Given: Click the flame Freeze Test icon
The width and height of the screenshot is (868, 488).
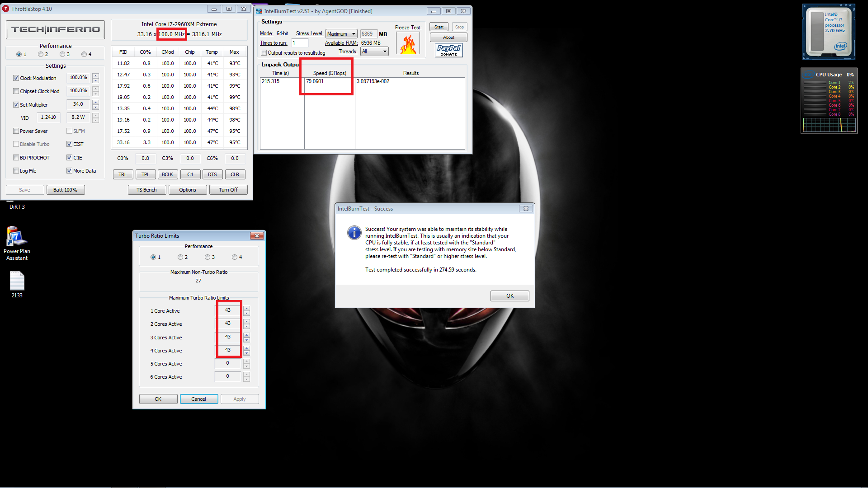Looking at the screenshot, I should tap(408, 43).
